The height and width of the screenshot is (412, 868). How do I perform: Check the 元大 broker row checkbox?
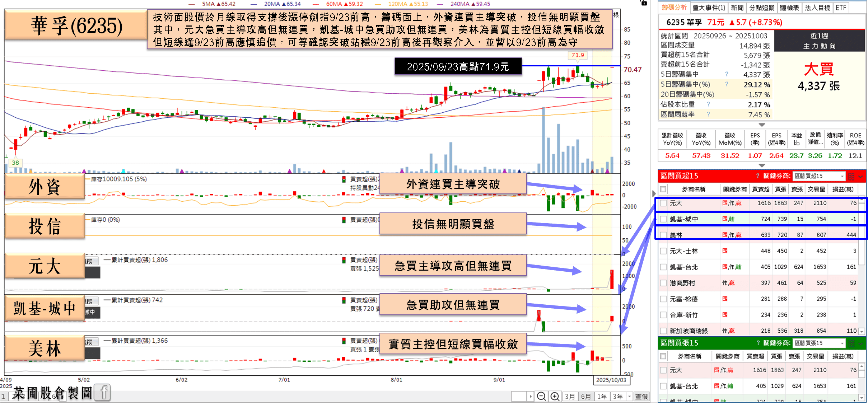pyautogui.click(x=663, y=203)
